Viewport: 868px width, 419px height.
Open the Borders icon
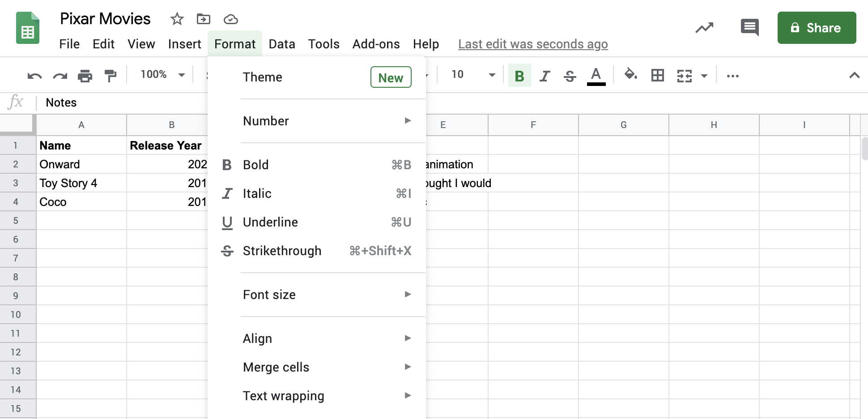[x=658, y=75]
